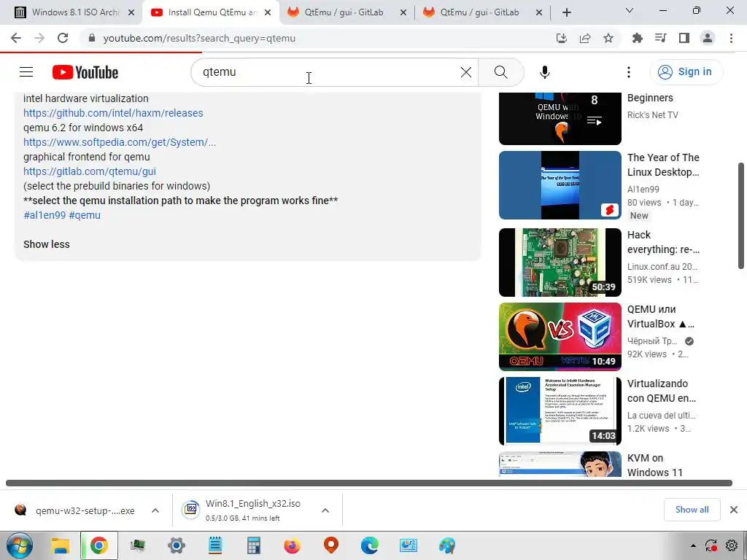The image size is (747, 560).
Task: Open the media controls icon
Action: pos(661,38)
